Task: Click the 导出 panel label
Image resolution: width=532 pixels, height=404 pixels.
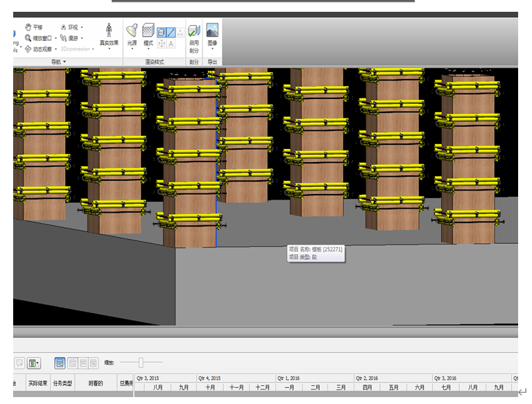Action: coord(212,62)
